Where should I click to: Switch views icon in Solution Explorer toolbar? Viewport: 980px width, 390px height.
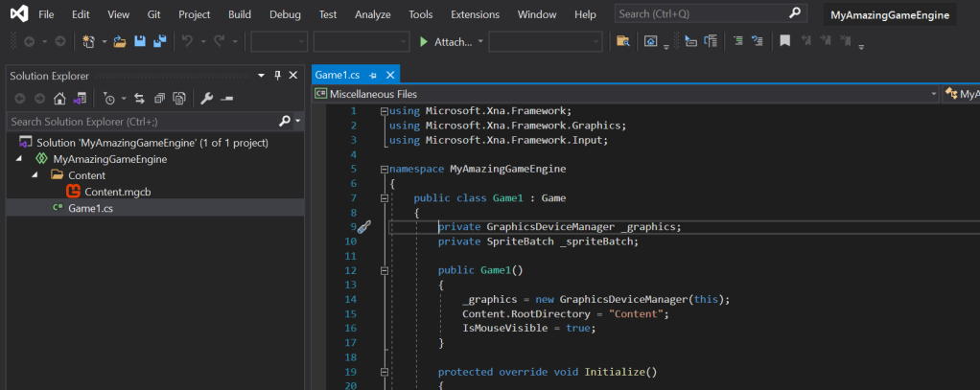pyautogui.click(x=79, y=99)
